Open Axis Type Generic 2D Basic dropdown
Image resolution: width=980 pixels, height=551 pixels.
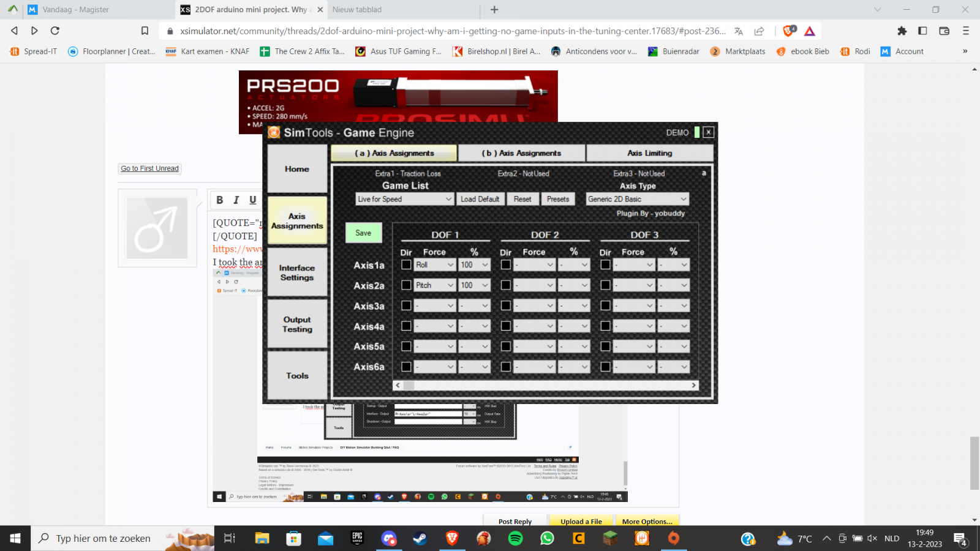[x=638, y=199]
